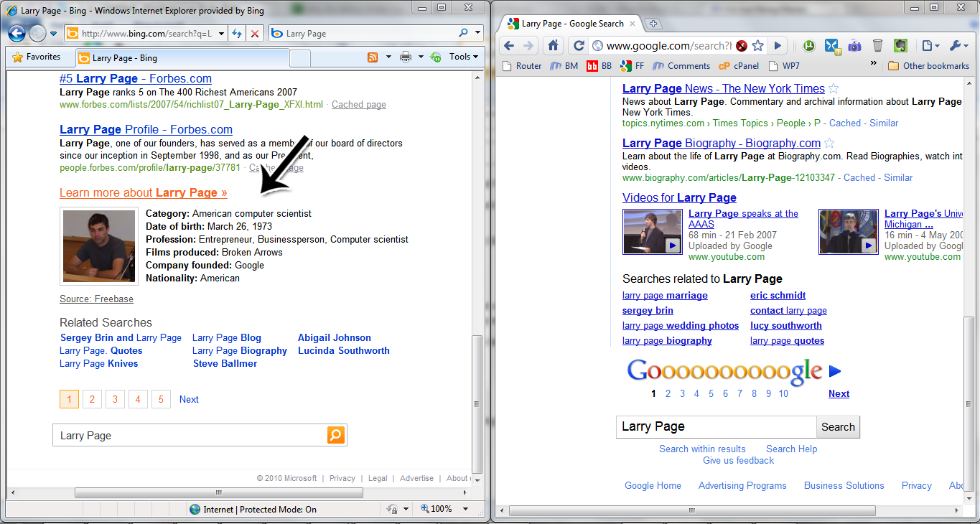
Task: Click Chrome's forward arrow
Action: [528, 46]
